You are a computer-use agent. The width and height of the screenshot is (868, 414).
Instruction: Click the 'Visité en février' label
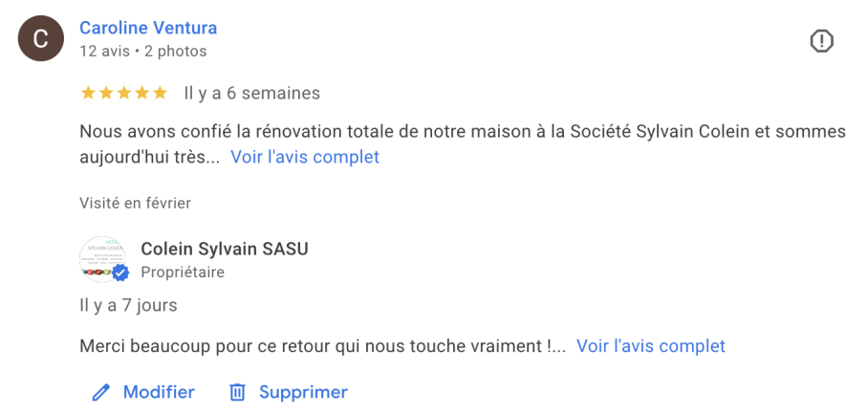pyautogui.click(x=135, y=203)
